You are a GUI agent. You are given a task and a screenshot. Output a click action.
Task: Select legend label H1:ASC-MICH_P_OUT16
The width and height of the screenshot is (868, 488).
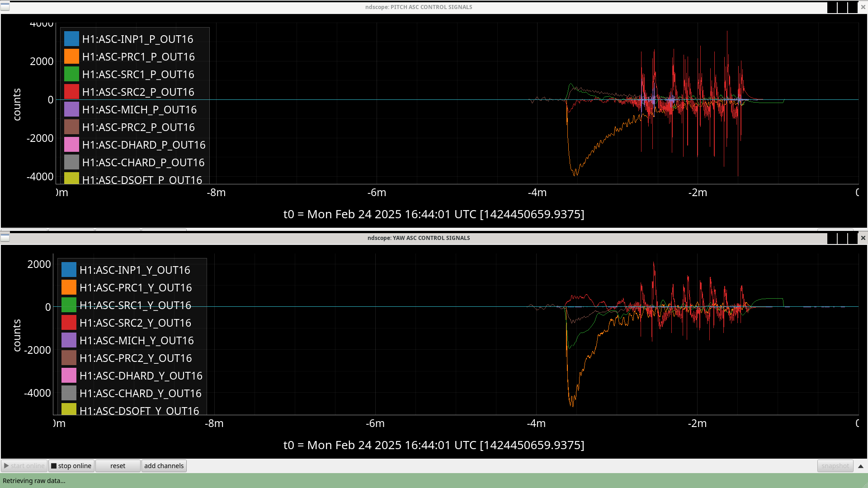coord(139,110)
